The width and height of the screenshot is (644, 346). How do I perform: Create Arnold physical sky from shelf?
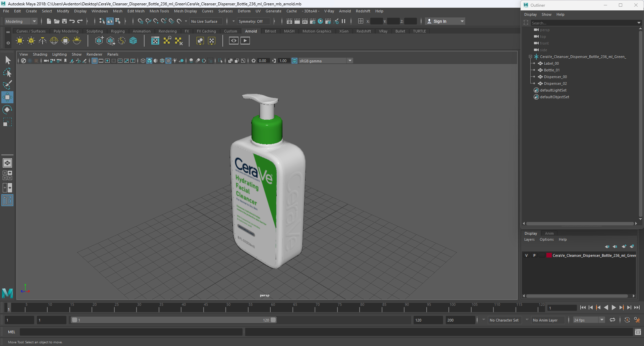coord(77,41)
